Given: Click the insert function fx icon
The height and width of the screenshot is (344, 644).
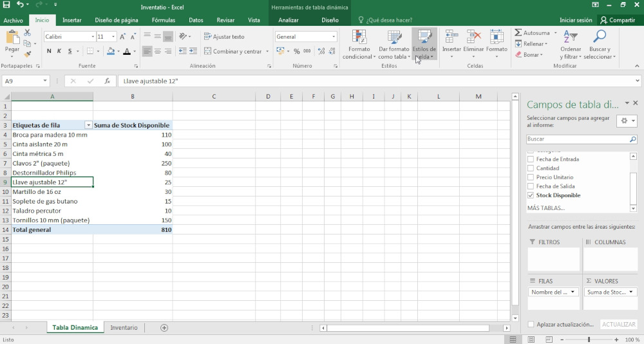Looking at the screenshot, I should click(x=107, y=81).
